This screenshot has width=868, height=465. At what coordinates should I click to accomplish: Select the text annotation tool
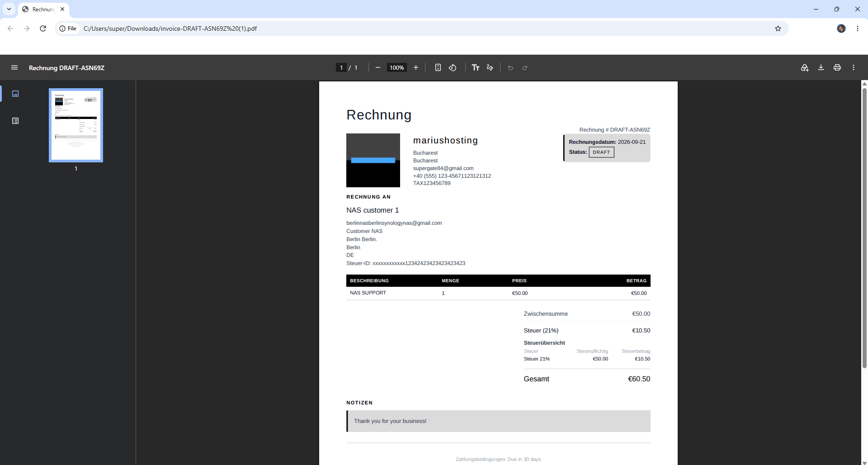[476, 67]
